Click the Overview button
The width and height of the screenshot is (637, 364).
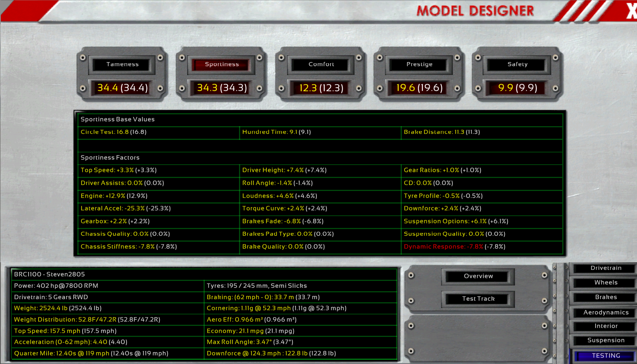coord(478,276)
